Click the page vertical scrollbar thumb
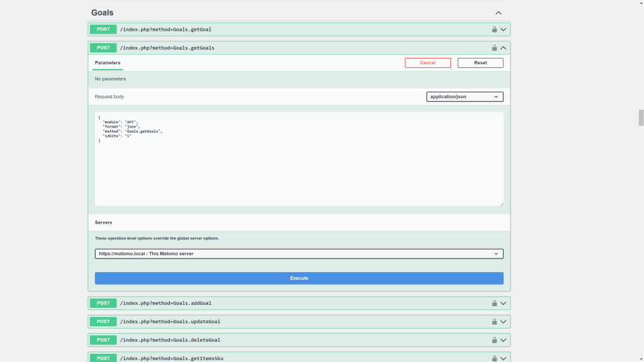The height and width of the screenshot is (362, 644). click(x=641, y=118)
